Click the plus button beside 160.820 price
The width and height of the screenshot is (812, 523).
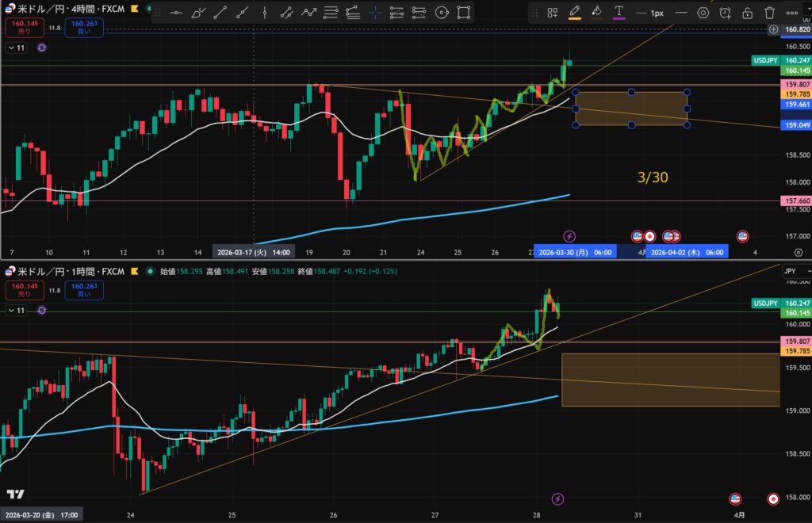point(774,29)
